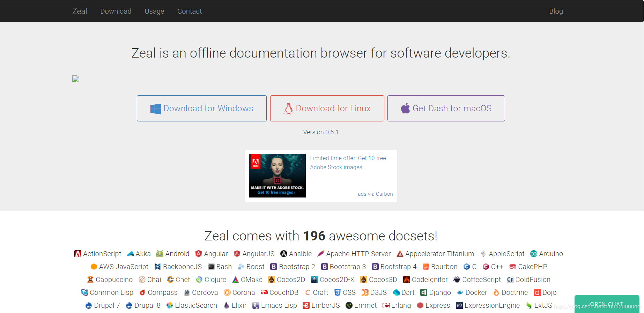
Task: Click Download for Windows button
Action: [x=202, y=109]
